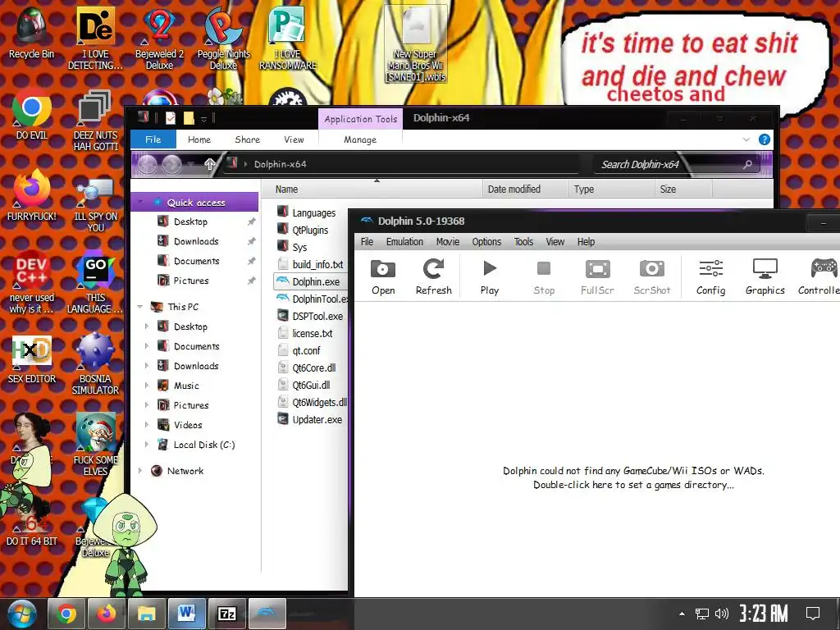Open the Options menu in Dolphin
Image resolution: width=840 pixels, height=630 pixels.
486,242
